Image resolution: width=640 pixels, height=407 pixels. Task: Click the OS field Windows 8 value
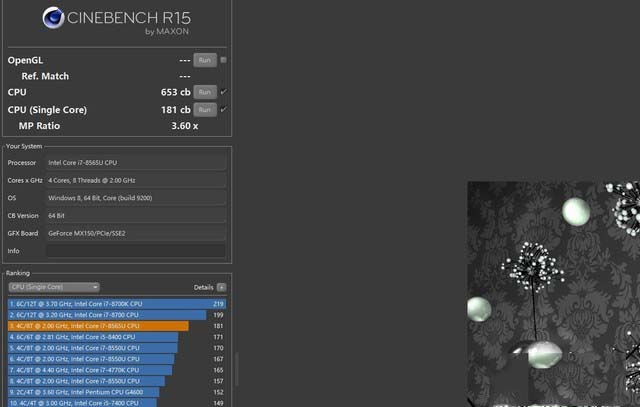[136, 198]
